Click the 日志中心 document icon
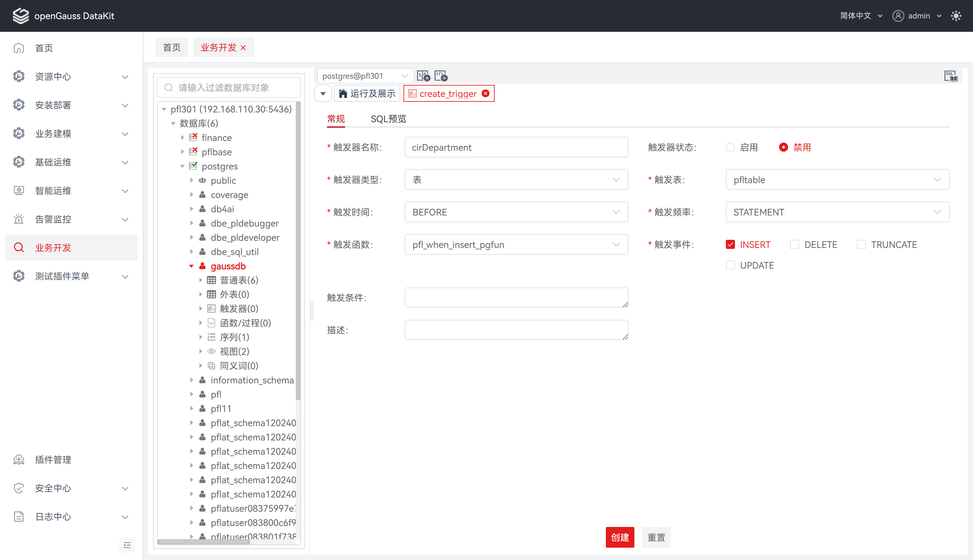This screenshot has width=973, height=560. 18,517
